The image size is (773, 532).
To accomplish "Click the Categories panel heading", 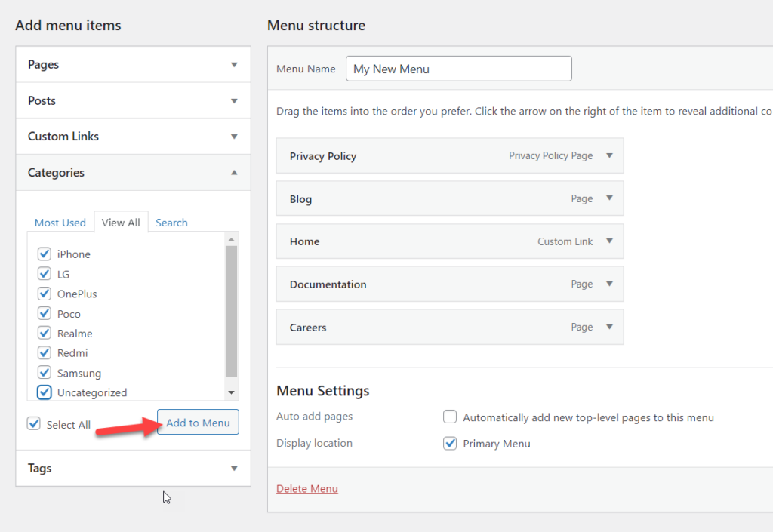I will click(x=56, y=172).
